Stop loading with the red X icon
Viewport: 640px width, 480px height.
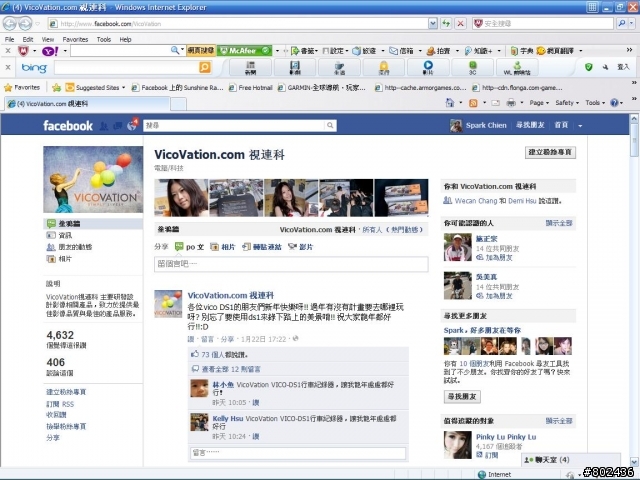pyautogui.click(x=460, y=24)
